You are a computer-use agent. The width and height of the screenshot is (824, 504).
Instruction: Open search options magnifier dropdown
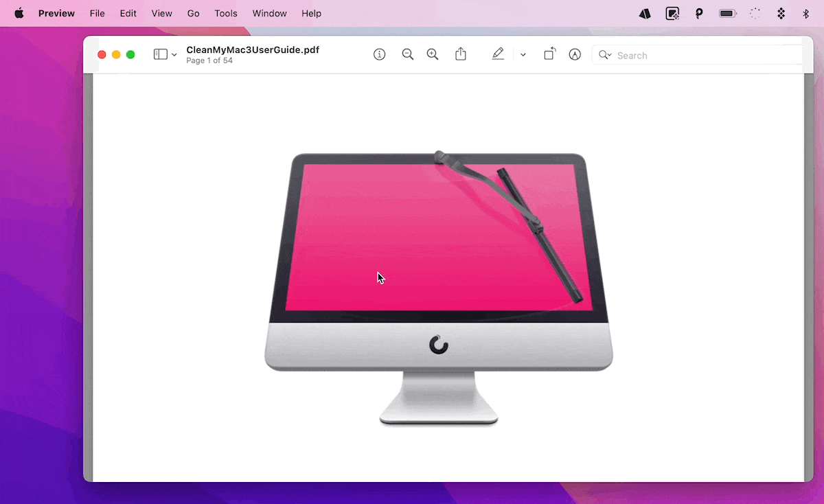click(604, 55)
